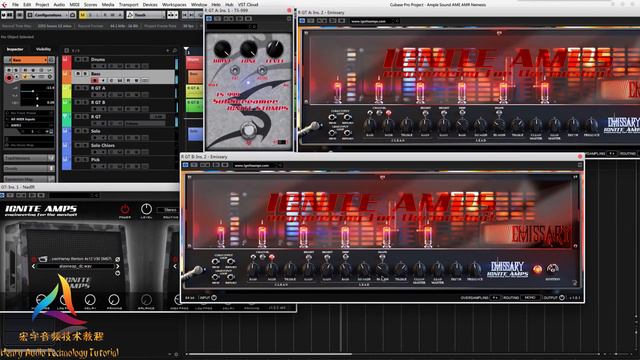
Task: Click the track search magnifier icon
Action: point(175,51)
